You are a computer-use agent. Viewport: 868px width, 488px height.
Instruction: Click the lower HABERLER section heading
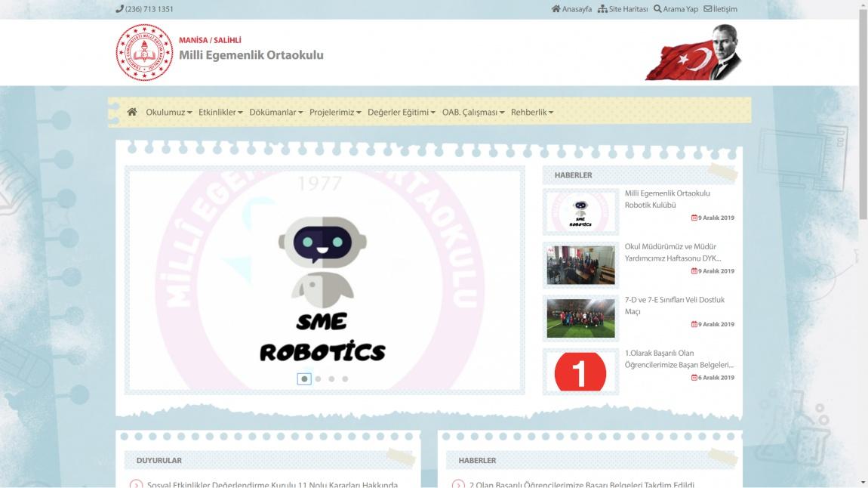(477, 460)
